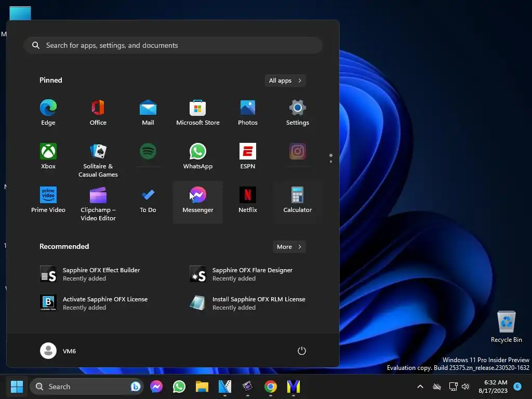Expand the All apps list
The image size is (532, 399).
pos(285,81)
